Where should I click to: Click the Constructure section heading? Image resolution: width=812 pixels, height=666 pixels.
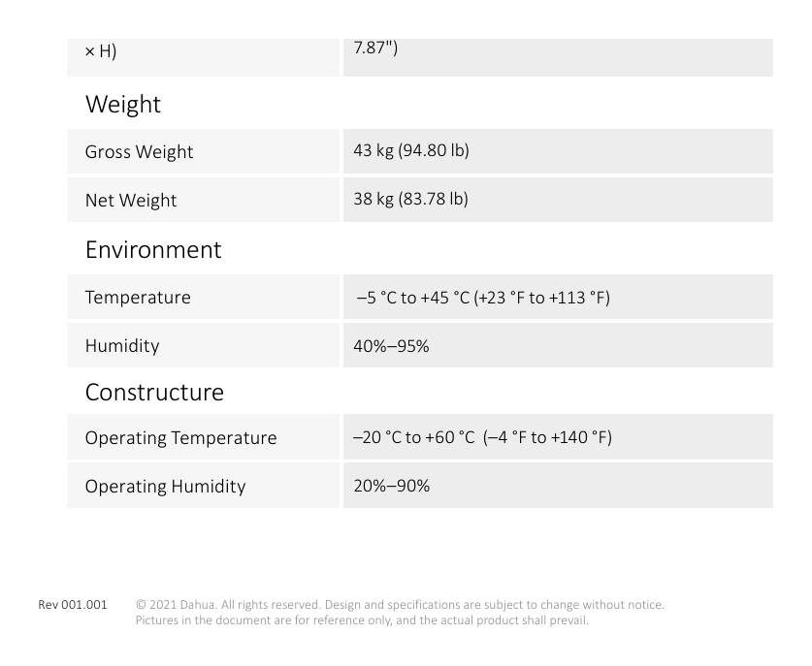coord(154,393)
